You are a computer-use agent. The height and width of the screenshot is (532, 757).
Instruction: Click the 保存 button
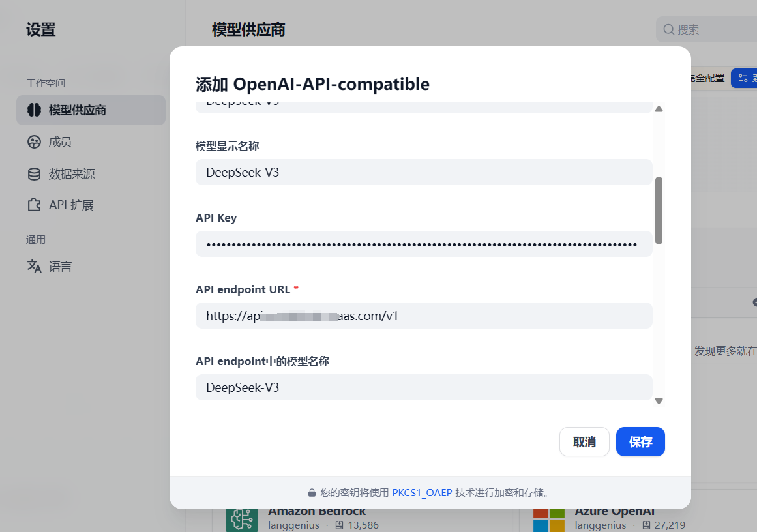point(640,442)
